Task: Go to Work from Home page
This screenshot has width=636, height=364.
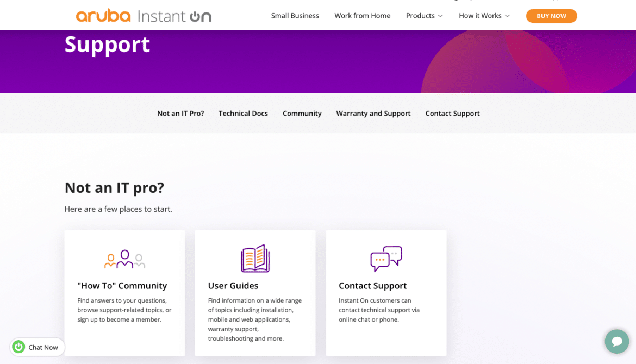Action: tap(362, 16)
